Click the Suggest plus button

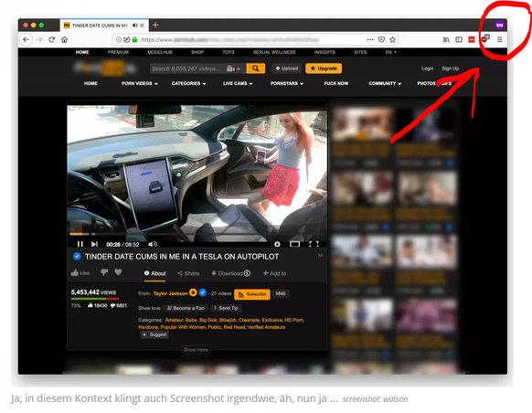point(154,334)
